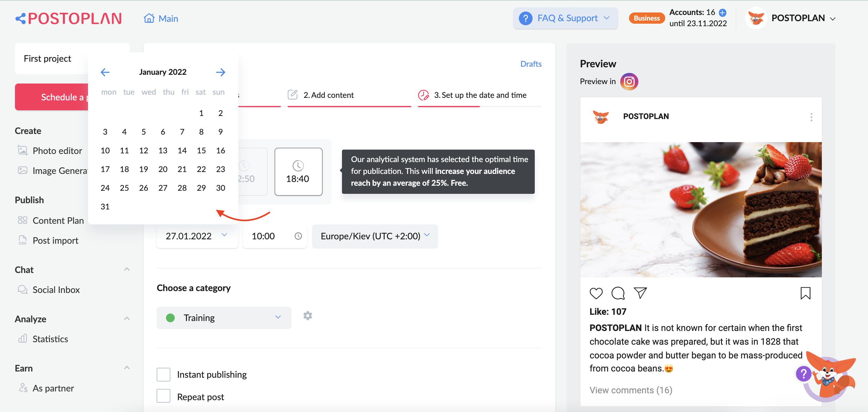Select January 15 in the calendar

[x=201, y=151]
